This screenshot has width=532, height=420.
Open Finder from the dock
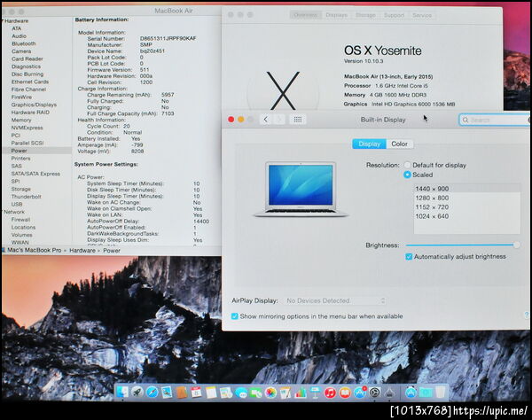point(122,393)
